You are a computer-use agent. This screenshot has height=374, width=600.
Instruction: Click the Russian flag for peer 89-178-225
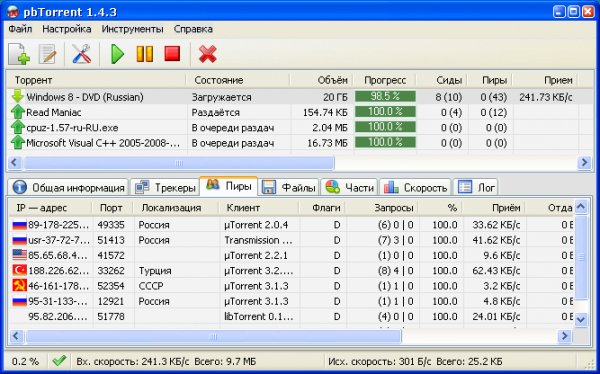(x=20, y=225)
